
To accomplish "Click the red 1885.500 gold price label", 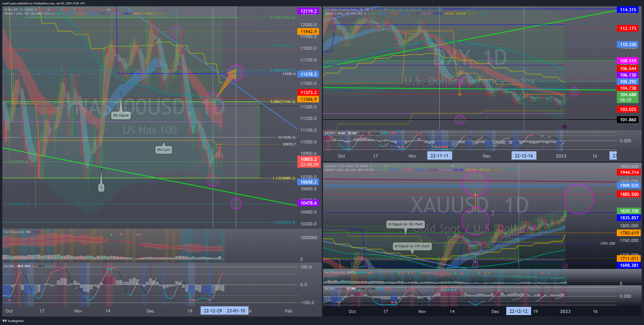I will pos(629,194).
